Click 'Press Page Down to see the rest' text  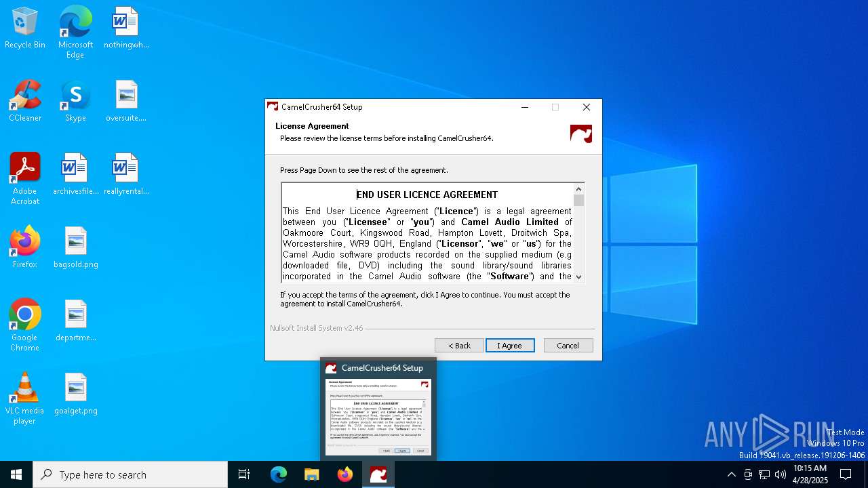coord(364,170)
